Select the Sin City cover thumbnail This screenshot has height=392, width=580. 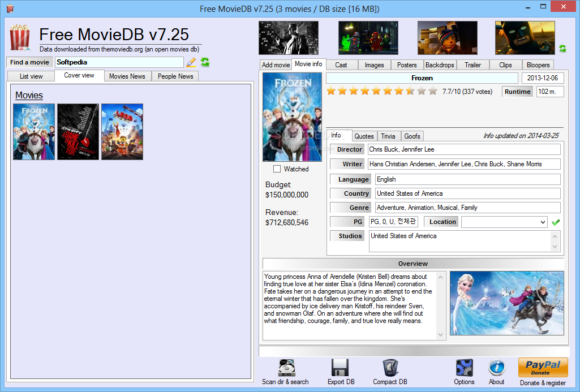point(78,132)
